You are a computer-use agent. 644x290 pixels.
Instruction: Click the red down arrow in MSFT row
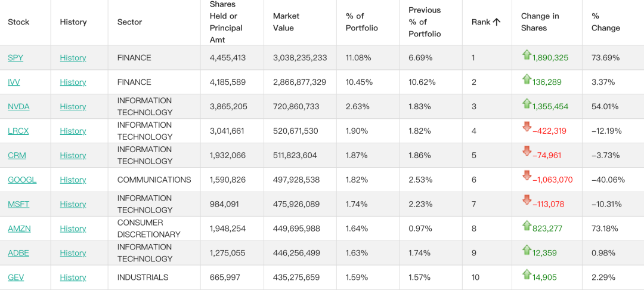pyautogui.click(x=527, y=200)
